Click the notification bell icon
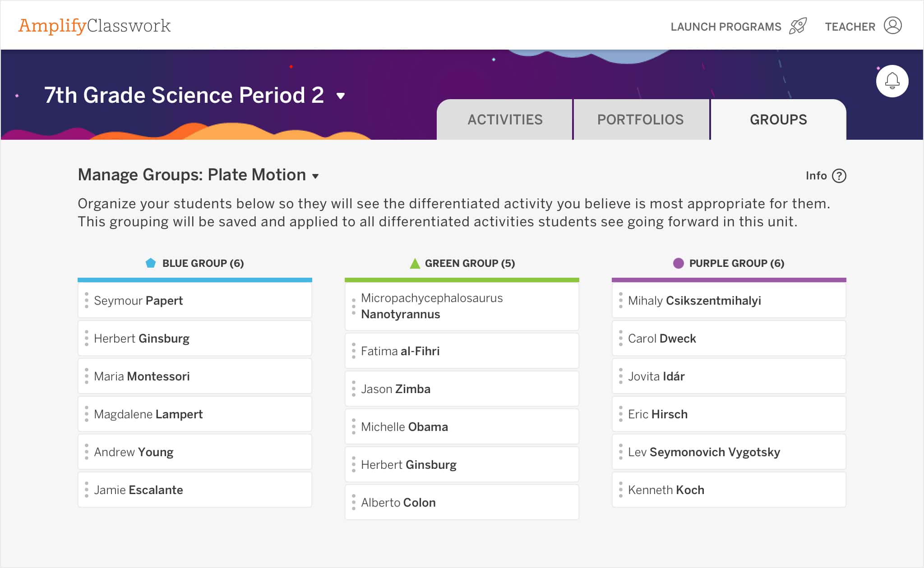The image size is (924, 568). click(x=892, y=81)
